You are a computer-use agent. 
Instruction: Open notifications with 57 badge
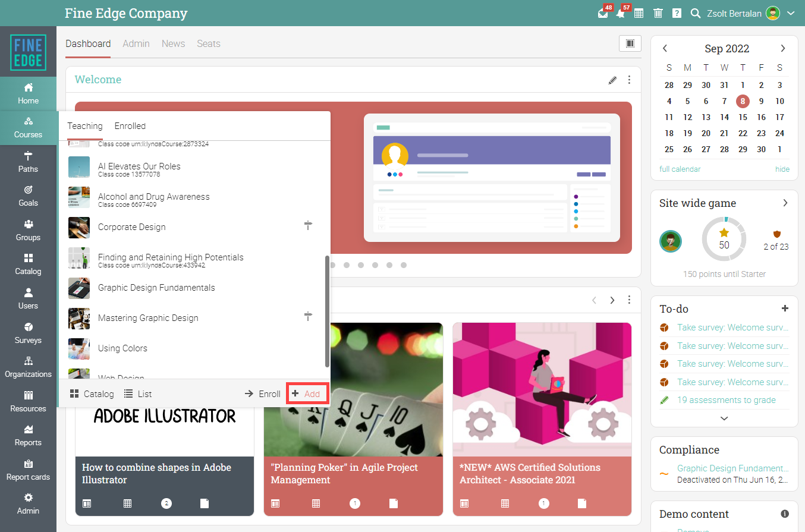coord(621,13)
